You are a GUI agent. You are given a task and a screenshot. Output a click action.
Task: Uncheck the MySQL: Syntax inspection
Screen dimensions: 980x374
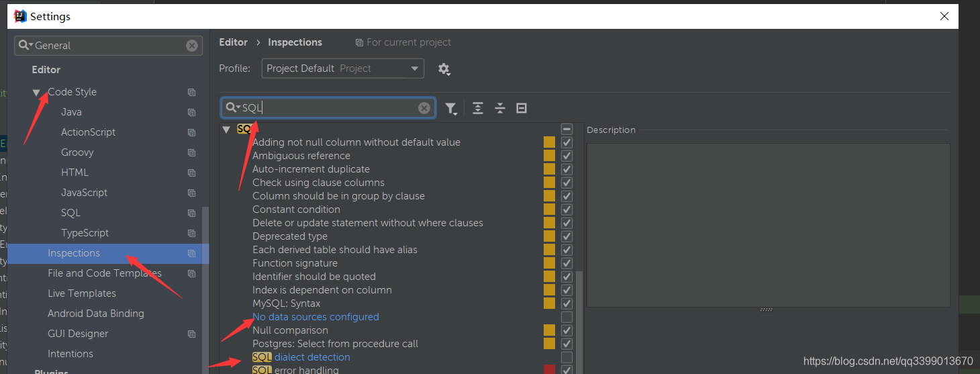tap(567, 303)
